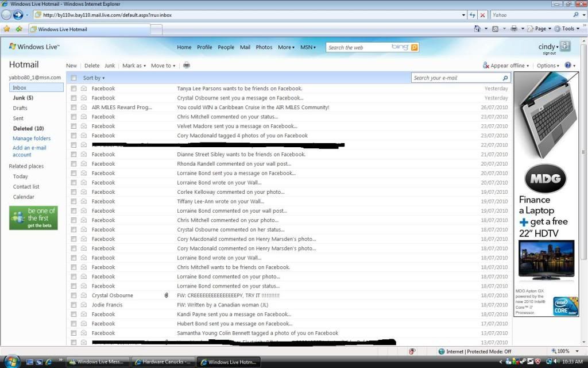The width and height of the screenshot is (588, 368).
Task: Click in the IE address bar
Action: pyautogui.click(x=249, y=15)
